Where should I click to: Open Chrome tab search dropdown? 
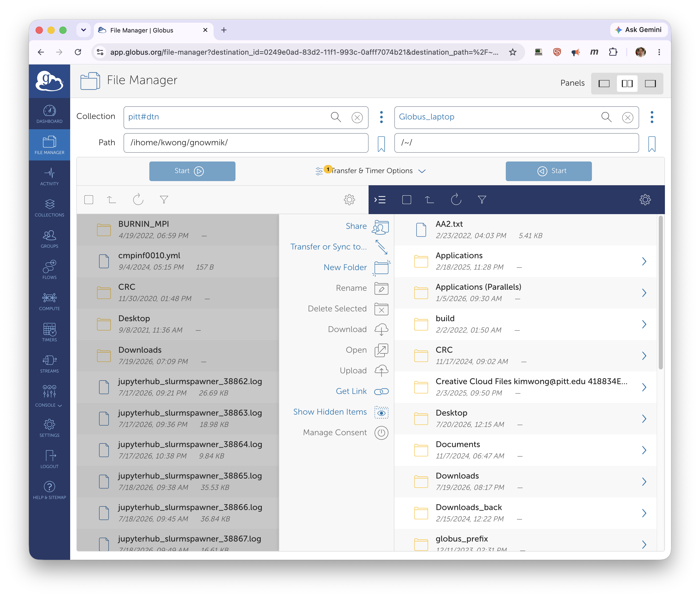click(x=84, y=30)
